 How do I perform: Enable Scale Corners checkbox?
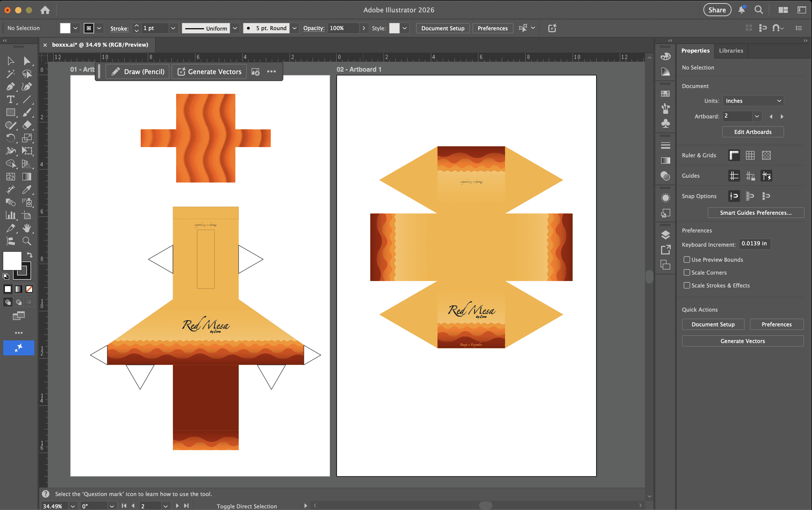[687, 272]
